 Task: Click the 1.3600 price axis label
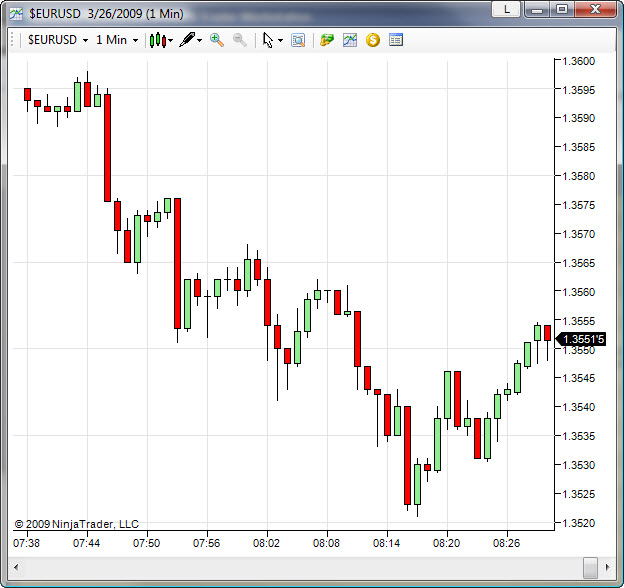coord(579,61)
